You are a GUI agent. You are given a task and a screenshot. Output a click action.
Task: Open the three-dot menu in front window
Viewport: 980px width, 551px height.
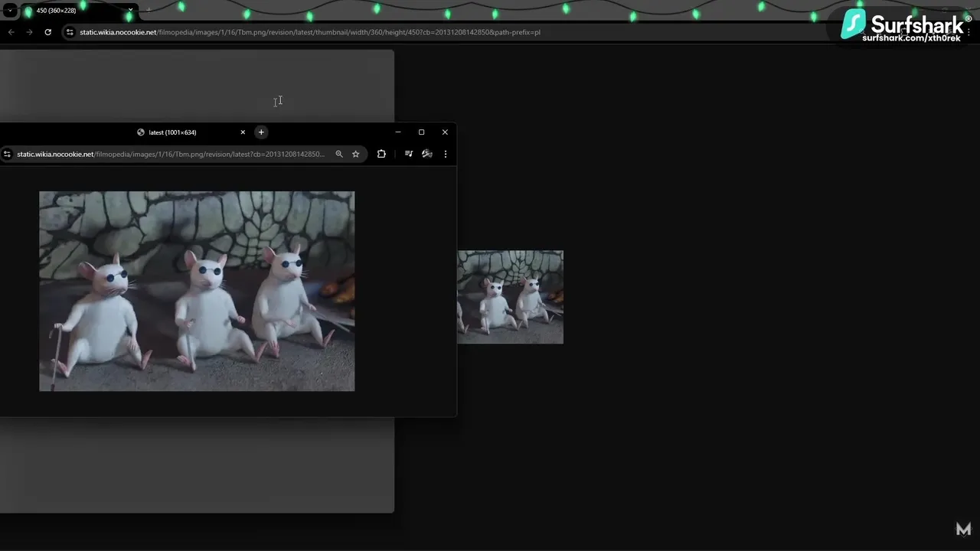446,154
